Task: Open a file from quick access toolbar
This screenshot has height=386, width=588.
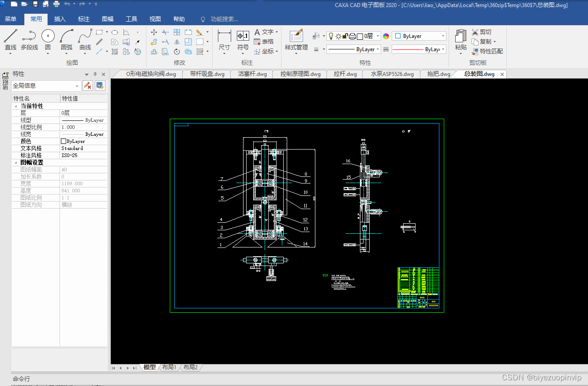Action: pyautogui.click(x=24, y=4)
